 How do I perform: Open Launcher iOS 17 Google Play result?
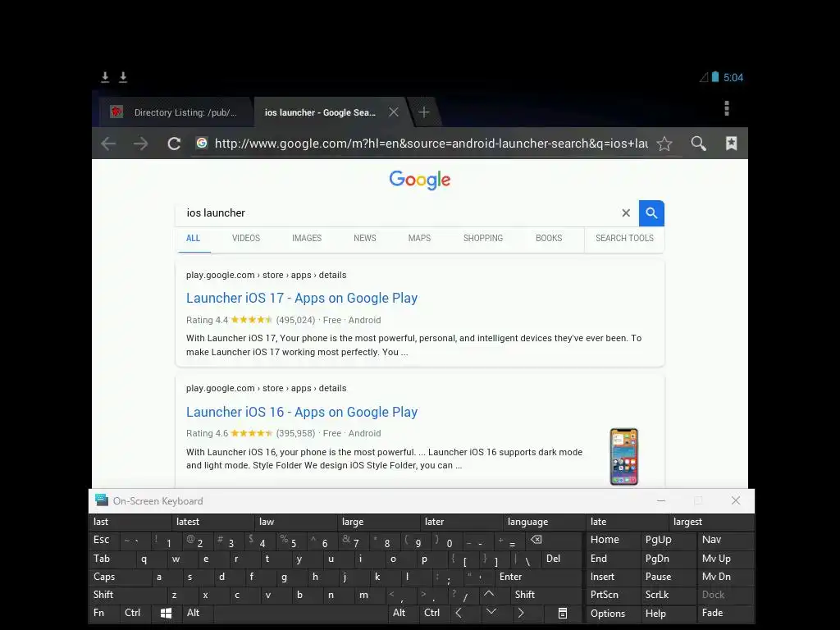tap(302, 299)
